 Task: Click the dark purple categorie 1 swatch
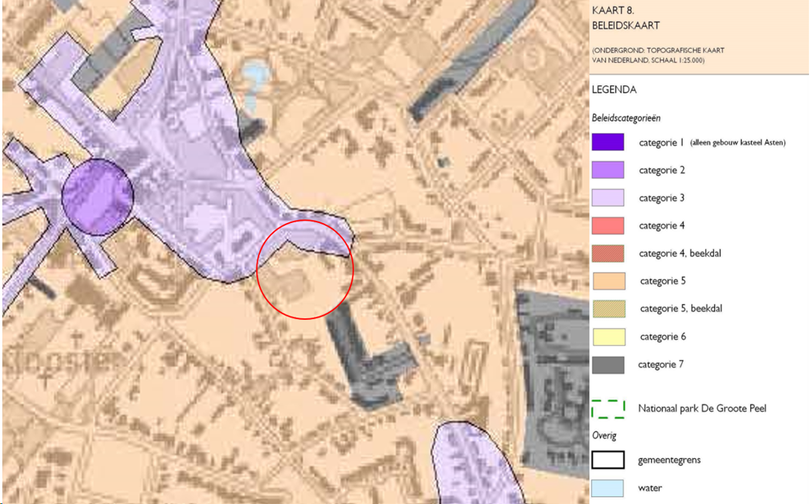(608, 142)
